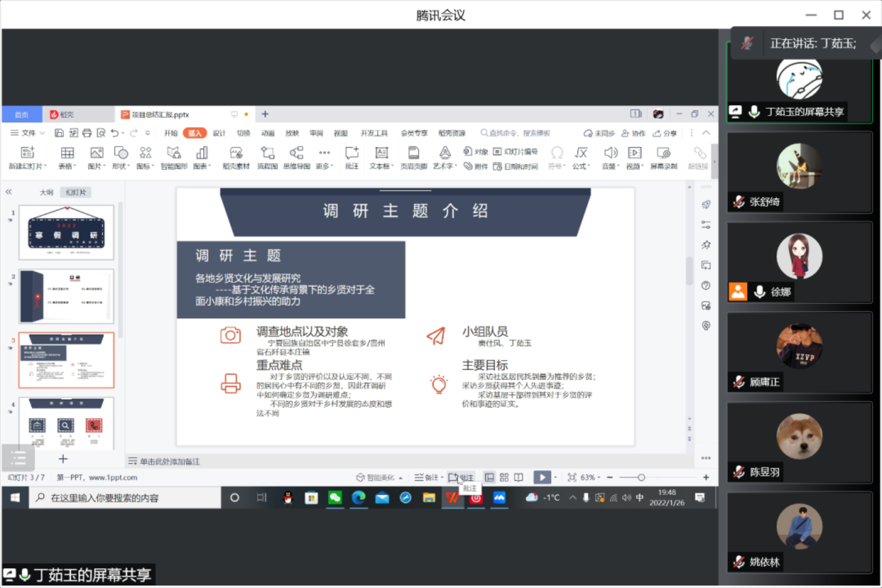Open the 备注 notes dropdown
Screen dimensions: 882x588
point(429,477)
